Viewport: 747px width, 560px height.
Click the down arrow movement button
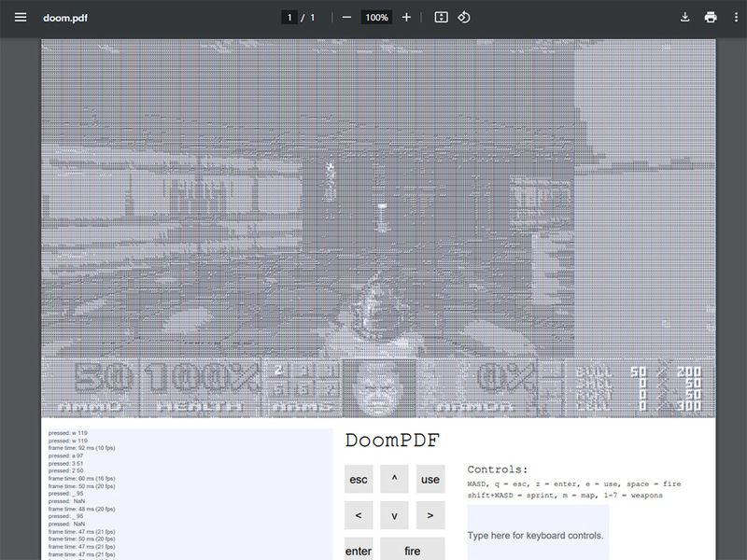coord(394,515)
